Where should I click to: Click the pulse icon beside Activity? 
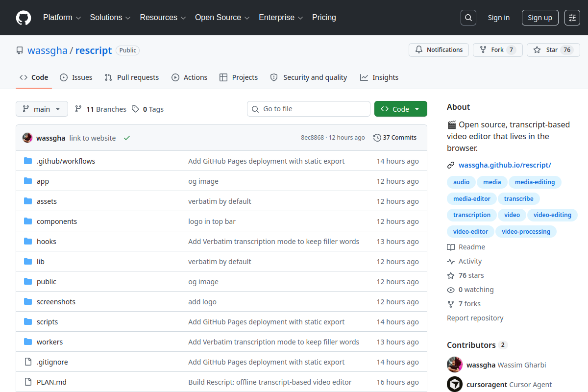pyautogui.click(x=451, y=261)
